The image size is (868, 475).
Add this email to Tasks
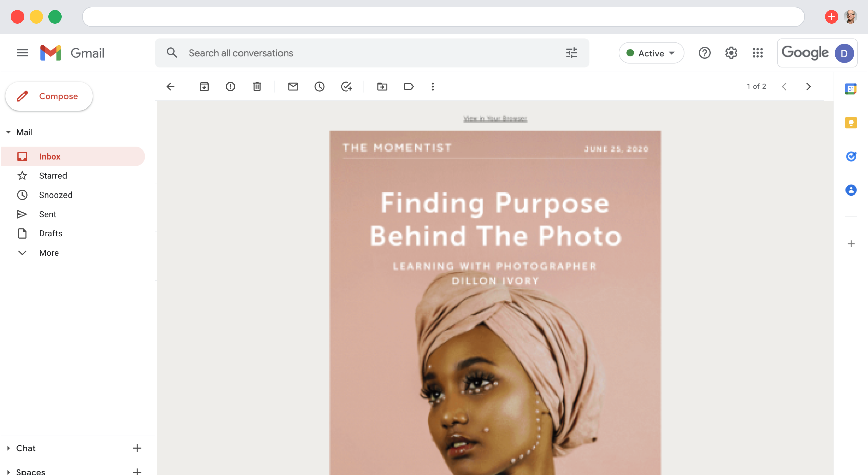coord(346,87)
